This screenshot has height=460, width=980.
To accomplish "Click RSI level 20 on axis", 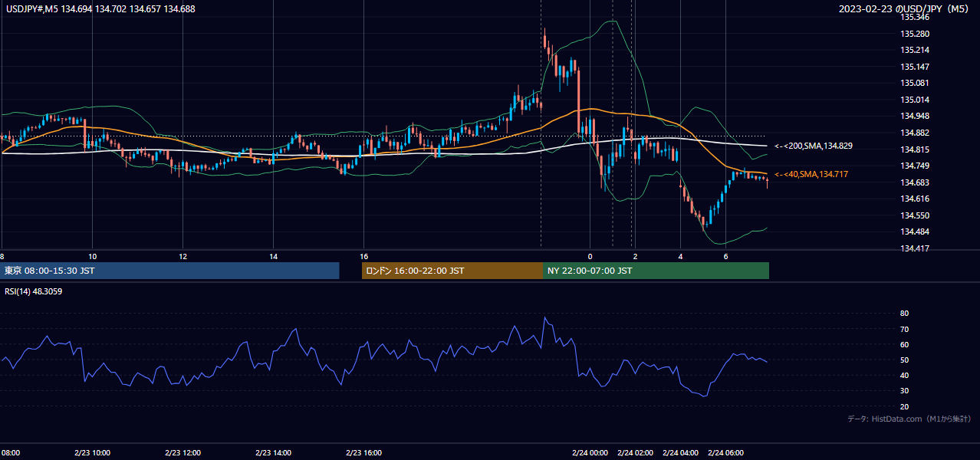I will [905, 406].
